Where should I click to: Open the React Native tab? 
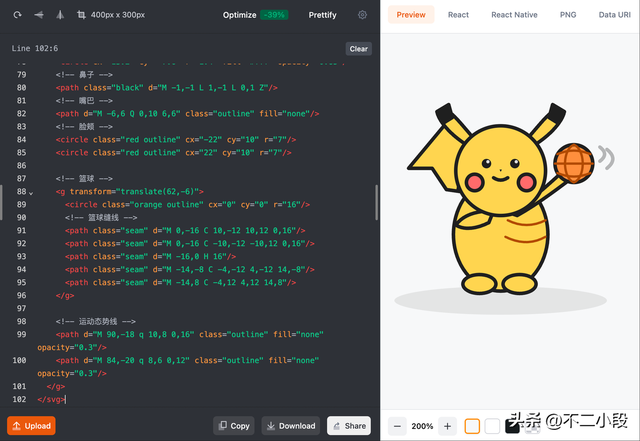click(514, 15)
